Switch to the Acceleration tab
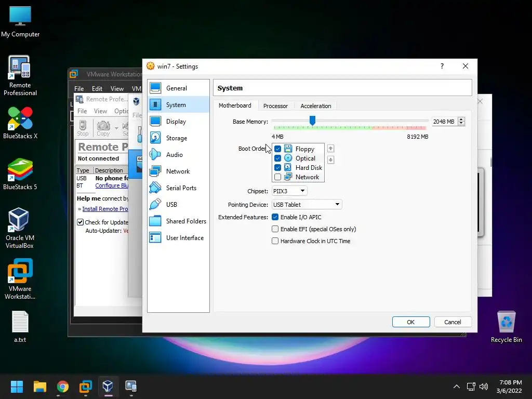 [315, 106]
